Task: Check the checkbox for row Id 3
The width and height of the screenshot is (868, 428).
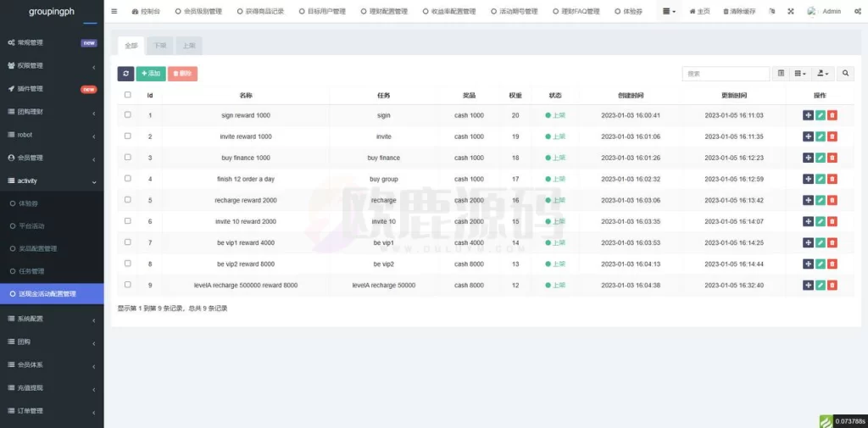Action: pyautogui.click(x=128, y=158)
